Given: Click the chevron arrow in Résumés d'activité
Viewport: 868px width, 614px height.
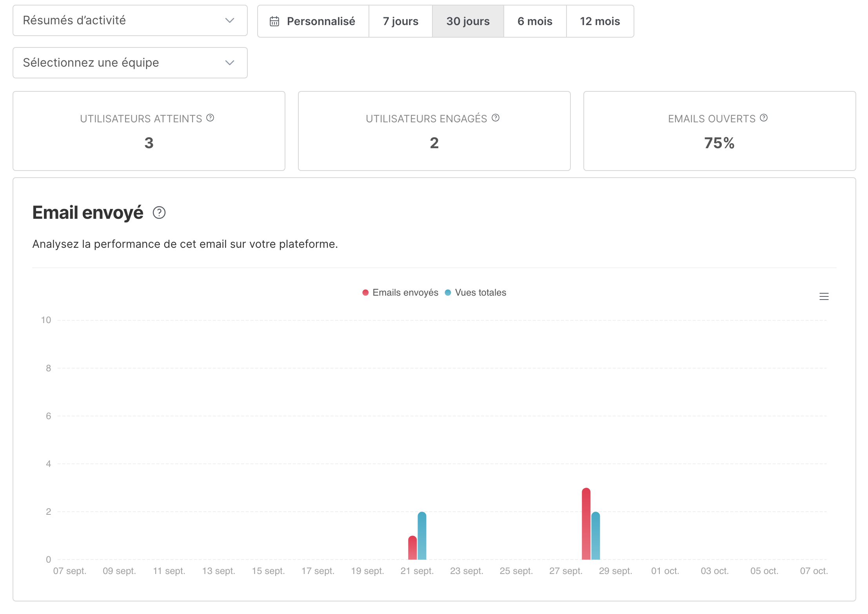Looking at the screenshot, I should click(x=230, y=20).
